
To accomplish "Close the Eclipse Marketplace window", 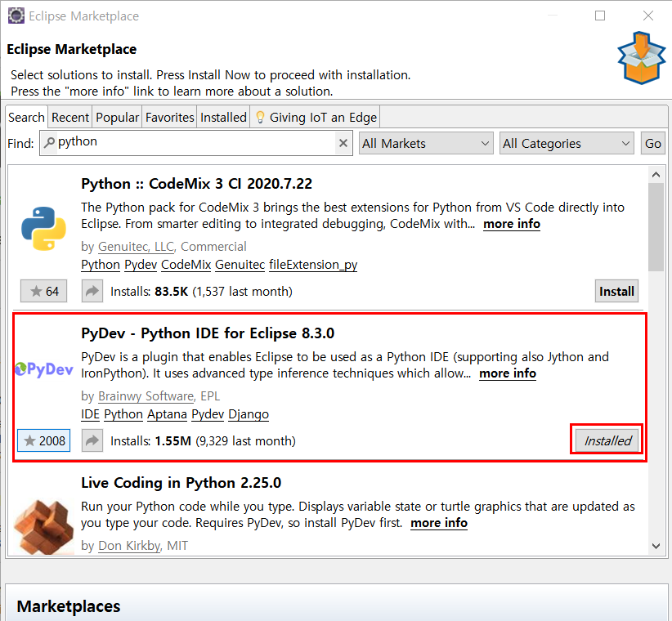I will coord(648,16).
